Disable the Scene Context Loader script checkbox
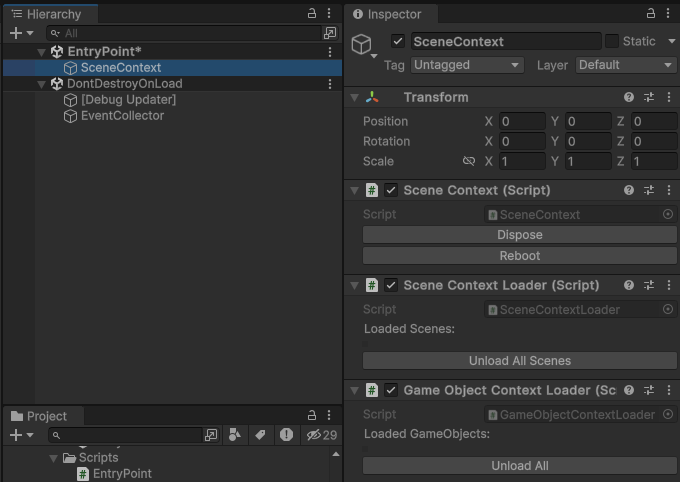The height and width of the screenshot is (482, 680). coord(391,286)
